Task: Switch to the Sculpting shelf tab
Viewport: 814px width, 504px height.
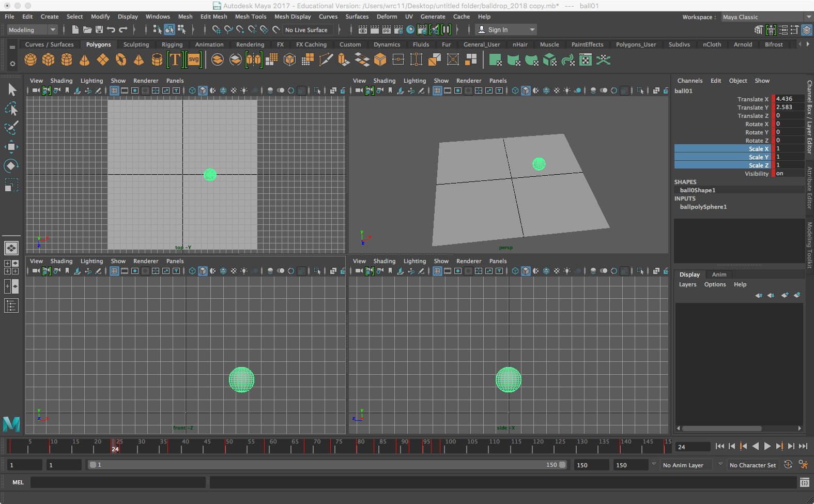Action: 136,44
